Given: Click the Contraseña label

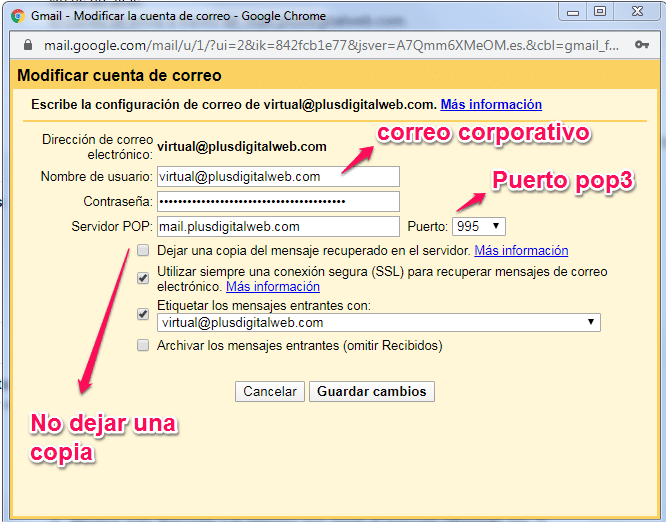Looking at the screenshot, I should pyautogui.click(x=118, y=201).
